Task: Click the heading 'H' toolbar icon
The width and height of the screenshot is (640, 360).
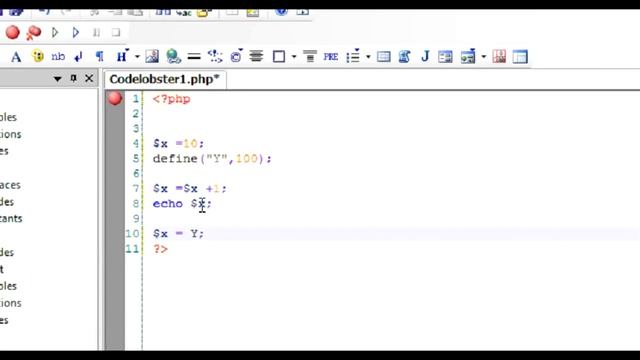Action: click(x=122, y=56)
